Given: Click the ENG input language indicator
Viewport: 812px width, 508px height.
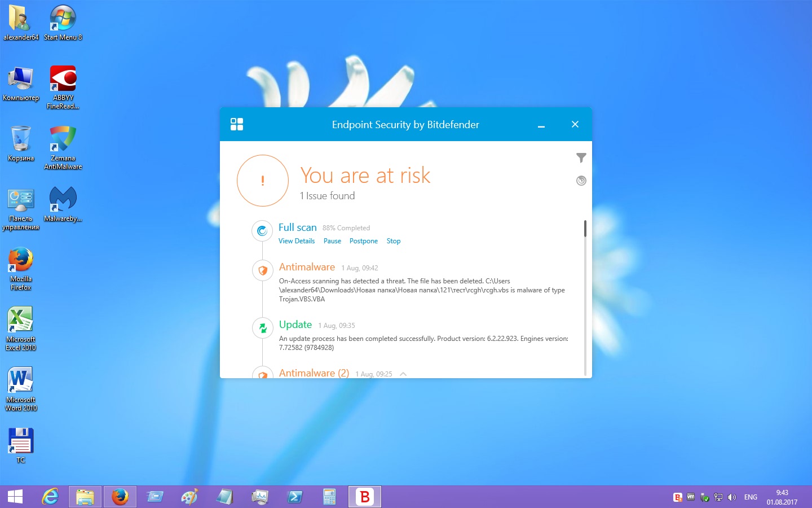Looking at the screenshot, I should pyautogui.click(x=751, y=497).
